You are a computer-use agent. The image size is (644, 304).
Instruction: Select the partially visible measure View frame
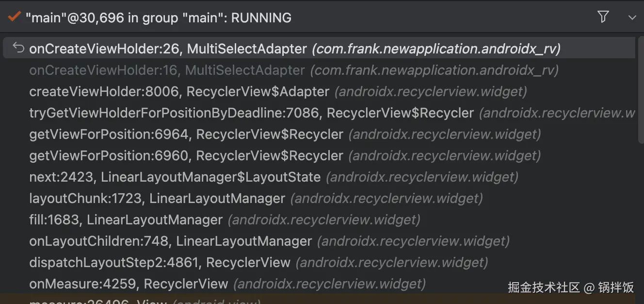tap(97, 301)
